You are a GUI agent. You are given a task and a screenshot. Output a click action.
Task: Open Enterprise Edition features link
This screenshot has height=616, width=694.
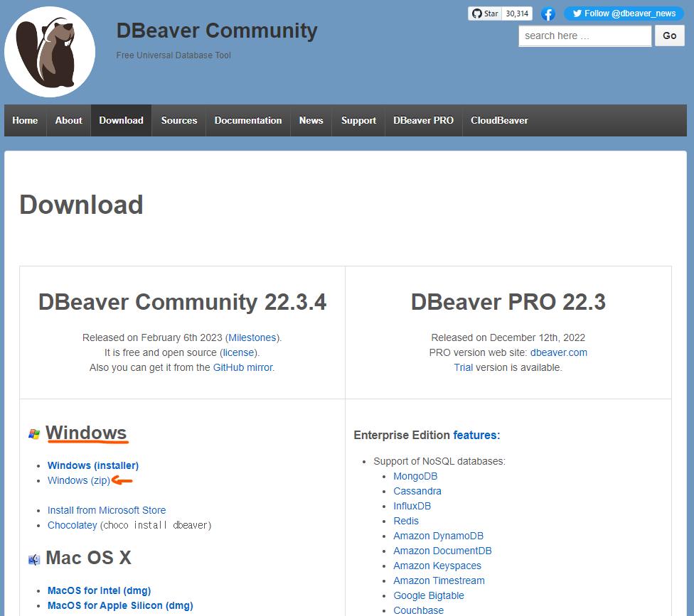point(476,436)
